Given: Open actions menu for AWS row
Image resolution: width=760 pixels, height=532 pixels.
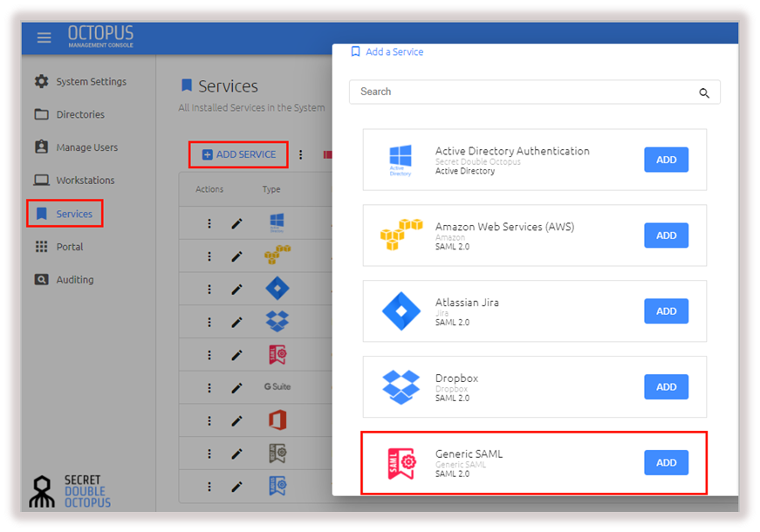Looking at the screenshot, I should 209,256.
